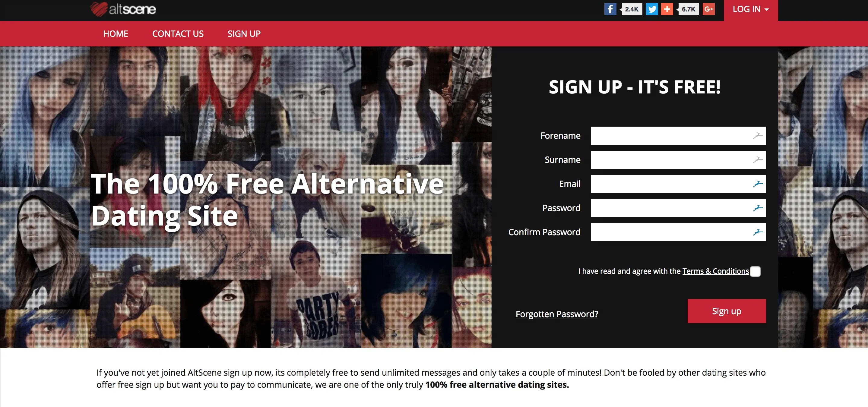Click the AltScene heart logo

pyautogui.click(x=123, y=9)
